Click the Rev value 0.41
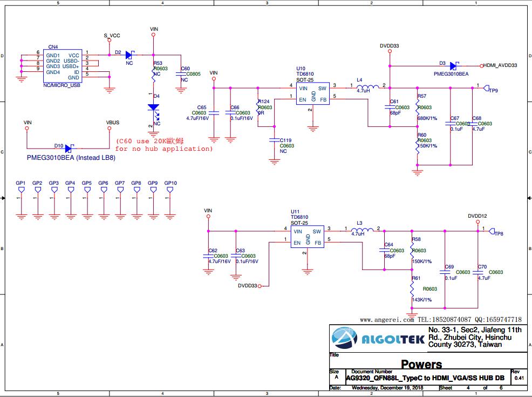532x397 pixels. [x=519, y=378]
